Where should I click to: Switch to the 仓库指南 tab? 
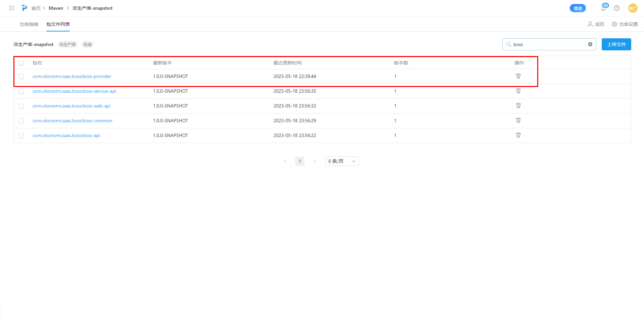click(29, 24)
